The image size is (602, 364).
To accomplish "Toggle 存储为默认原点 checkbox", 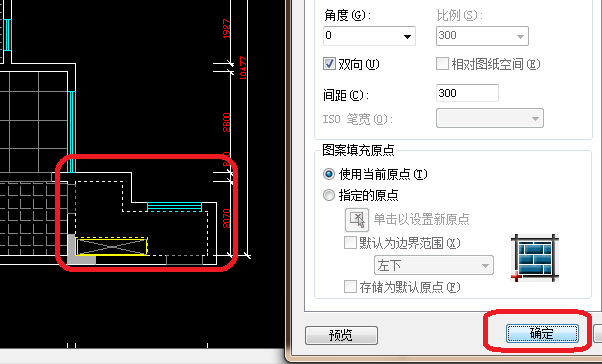I will 350,286.
